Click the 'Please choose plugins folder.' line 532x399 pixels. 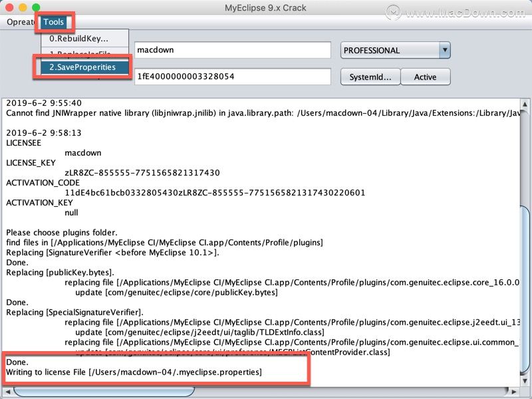pos(61,233)
